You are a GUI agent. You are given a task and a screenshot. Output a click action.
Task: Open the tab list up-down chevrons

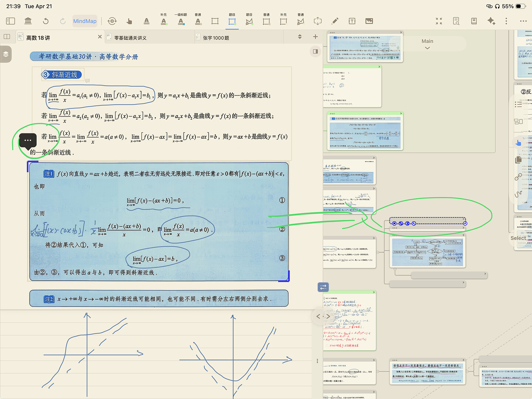300,37
